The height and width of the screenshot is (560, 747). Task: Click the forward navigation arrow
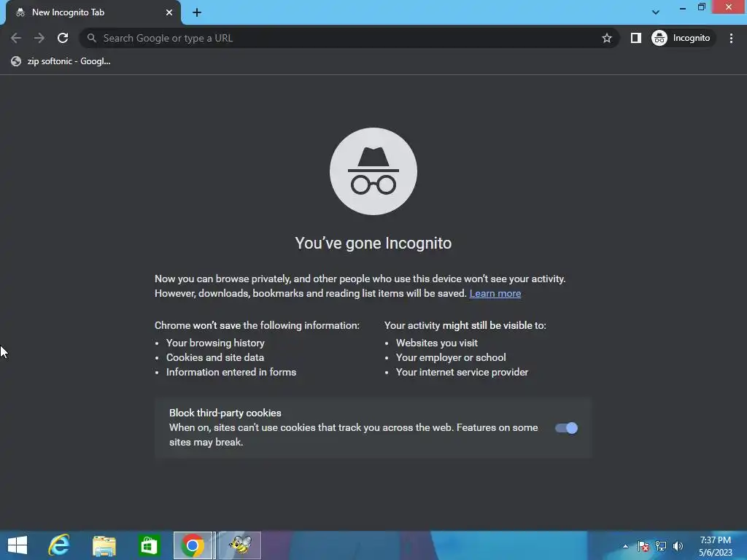[39, 38]
